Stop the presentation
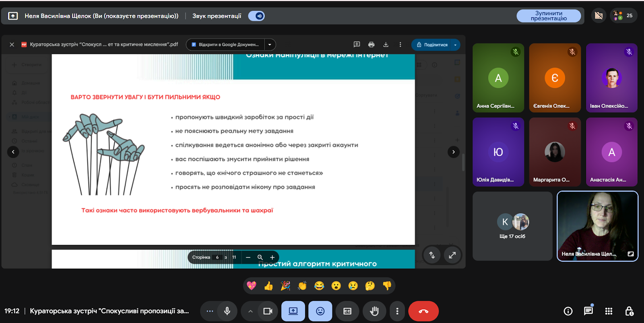 [548, 16]
